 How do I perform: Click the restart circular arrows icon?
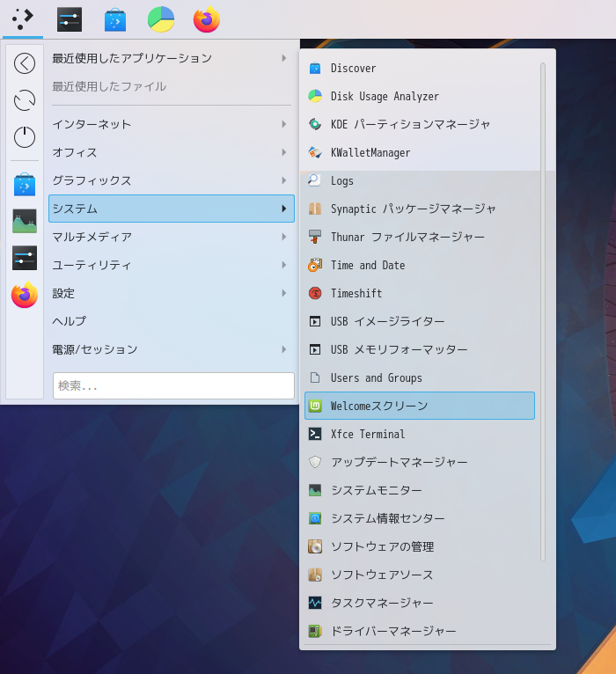point(25,100)
